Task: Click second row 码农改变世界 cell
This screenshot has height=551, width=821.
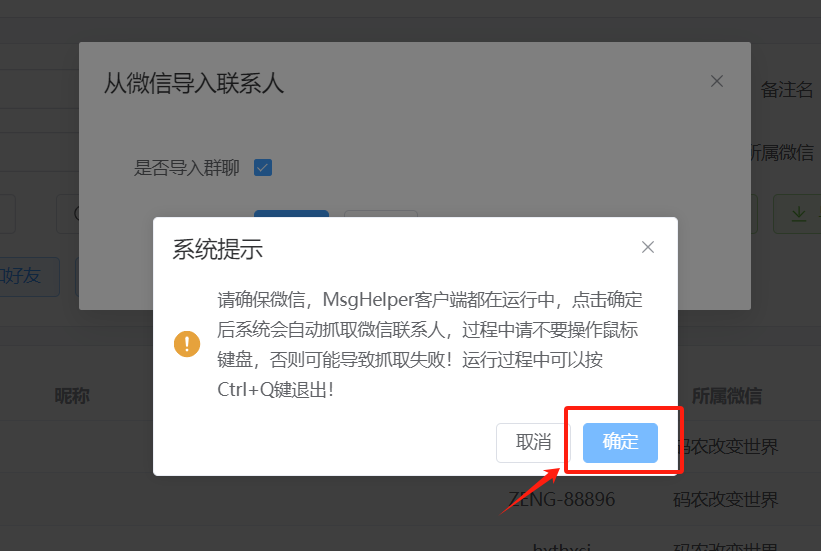Action: click(726, 500)
